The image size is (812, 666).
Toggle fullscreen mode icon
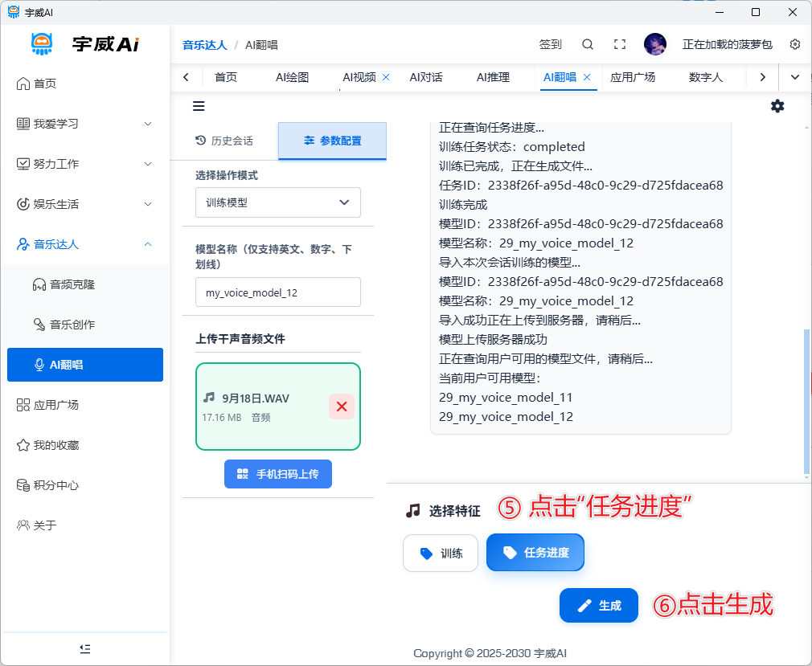[619, 44]
